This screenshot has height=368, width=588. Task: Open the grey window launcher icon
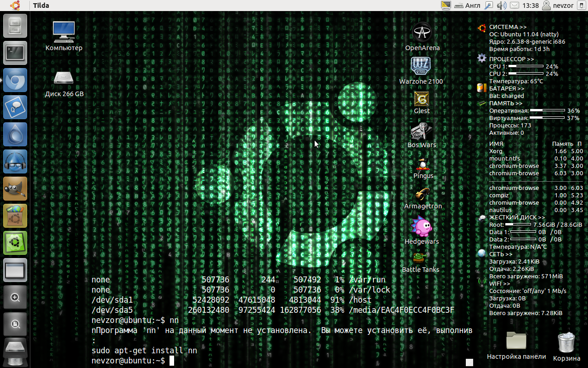pyautogui.click(x=15, y=270)
